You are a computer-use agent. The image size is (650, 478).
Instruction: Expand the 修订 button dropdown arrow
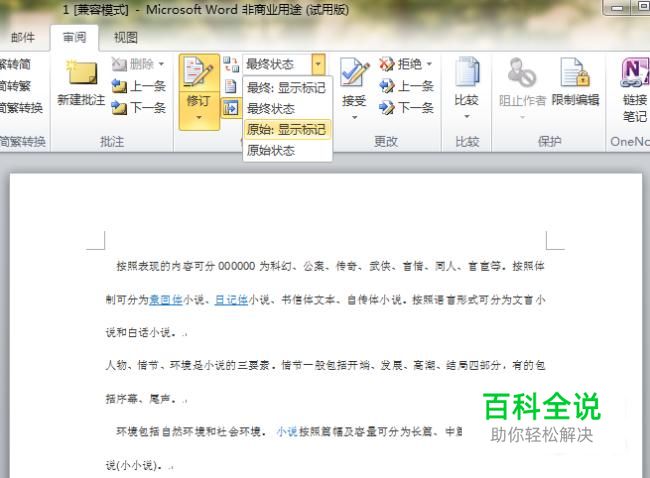coord(199,118)
